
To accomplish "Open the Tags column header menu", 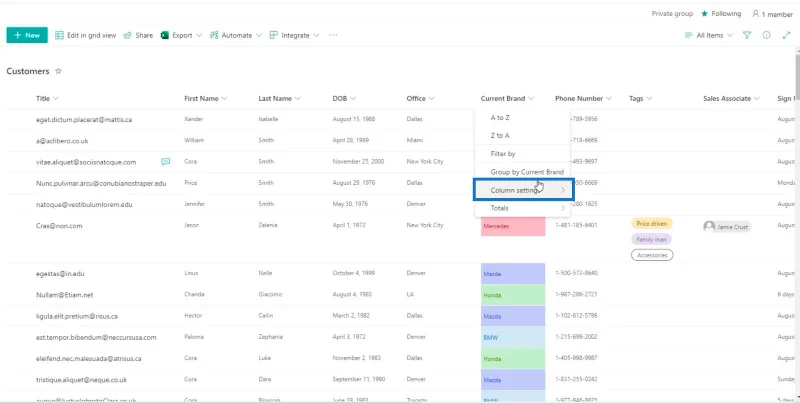I will tap(640, 98).
